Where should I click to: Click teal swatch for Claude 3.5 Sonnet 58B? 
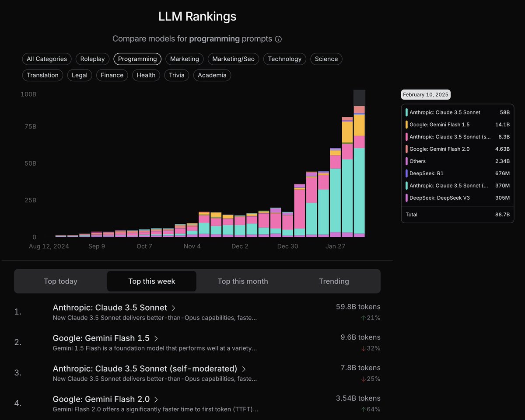(x=407, y=112)
